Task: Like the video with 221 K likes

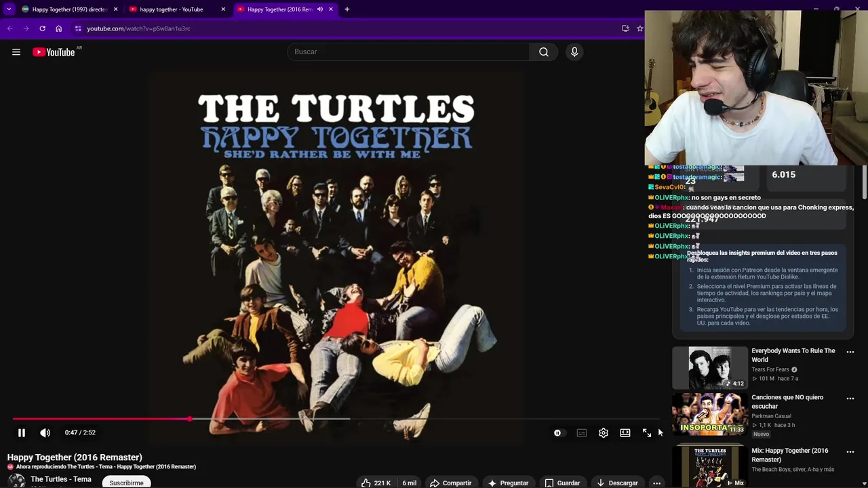Action: click(x=376, y=483)
